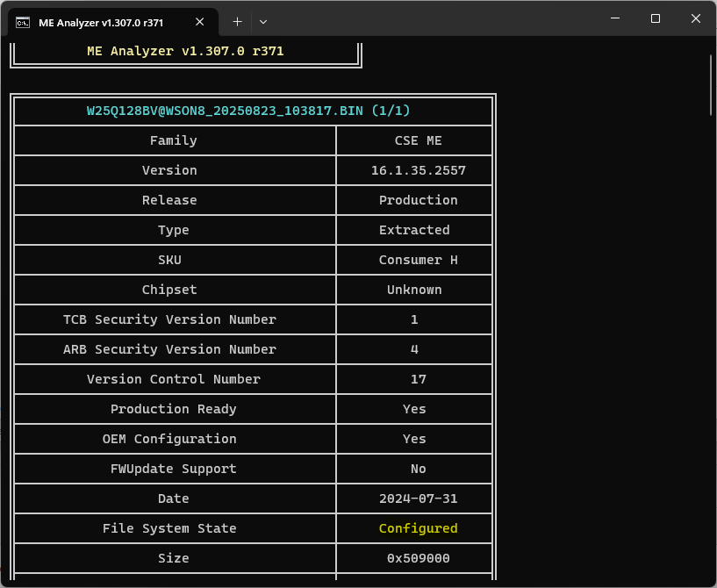Click the TCB Security Version value 1
The width and height of the screenshot is (717, 588).
tap(414, 319)
